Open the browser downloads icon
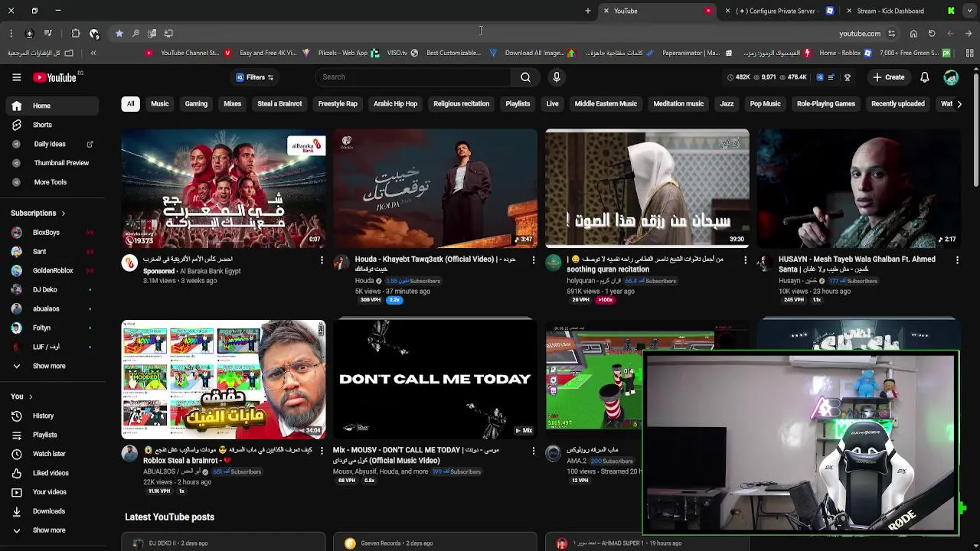Screen dimensions: 980x551 29,34
